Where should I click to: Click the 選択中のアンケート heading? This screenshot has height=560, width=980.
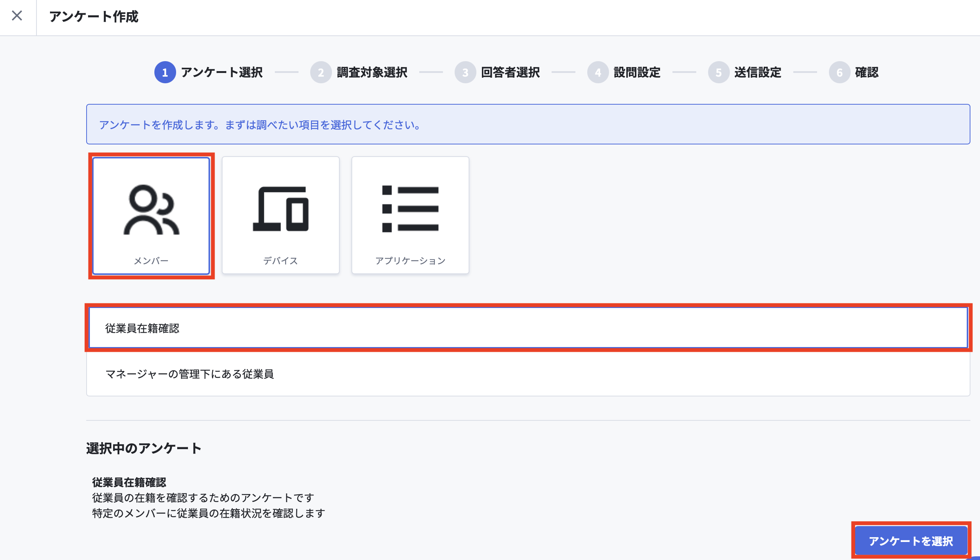(143, 448)
